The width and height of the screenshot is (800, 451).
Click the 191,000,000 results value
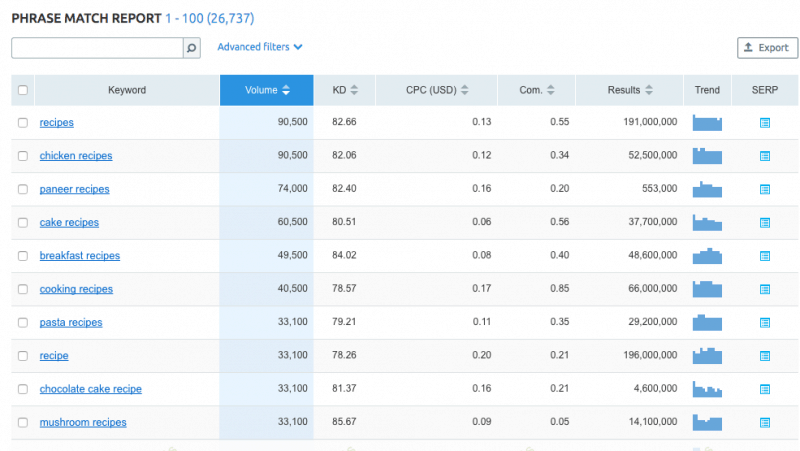[650, 122]
